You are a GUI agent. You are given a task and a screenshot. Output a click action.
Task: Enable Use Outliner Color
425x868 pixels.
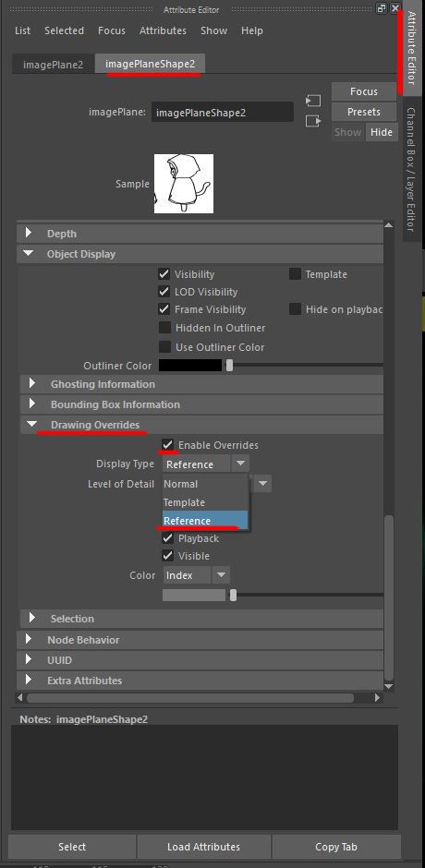point(164,347)
